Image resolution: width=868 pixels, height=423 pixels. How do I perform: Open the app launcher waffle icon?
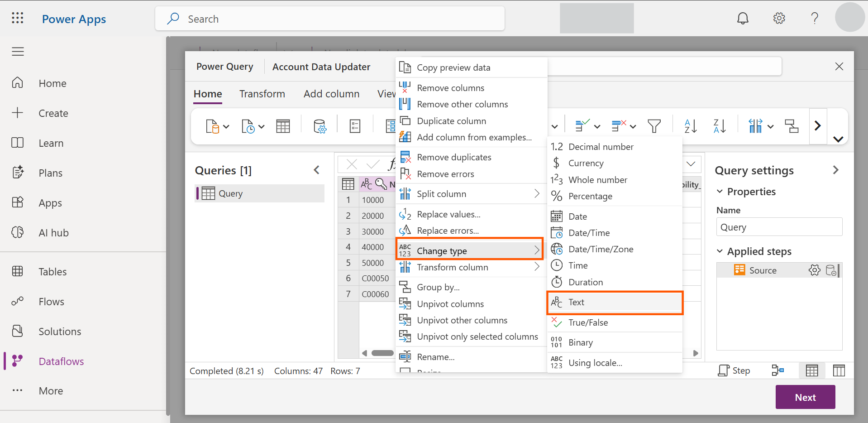click(x=18, y=19)
